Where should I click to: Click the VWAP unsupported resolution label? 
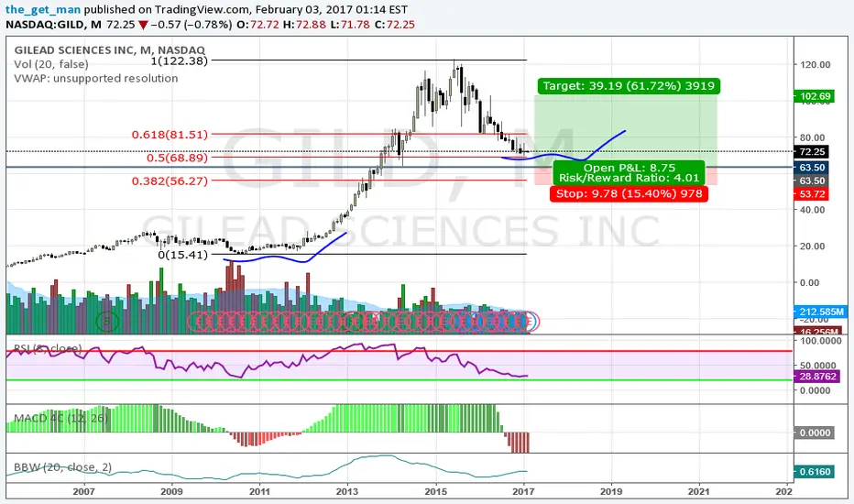click(96, 79)
